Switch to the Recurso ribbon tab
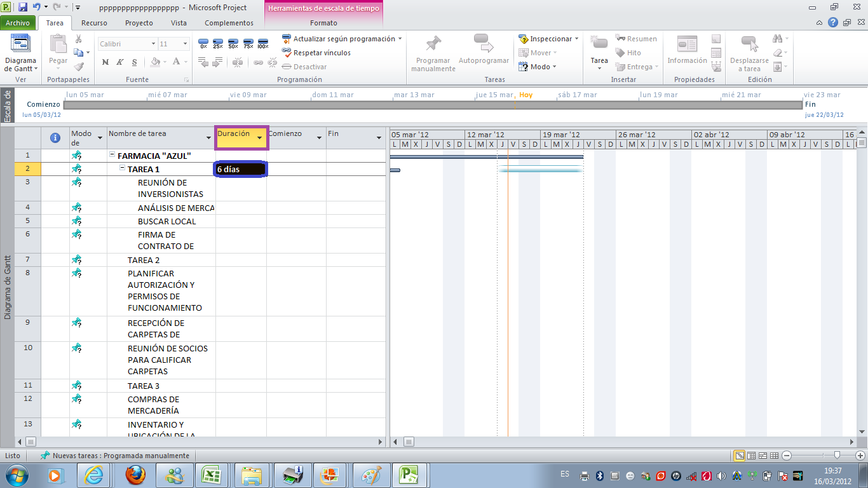The width and height of the screenshot is (868, 488). [x=94, y=23]
